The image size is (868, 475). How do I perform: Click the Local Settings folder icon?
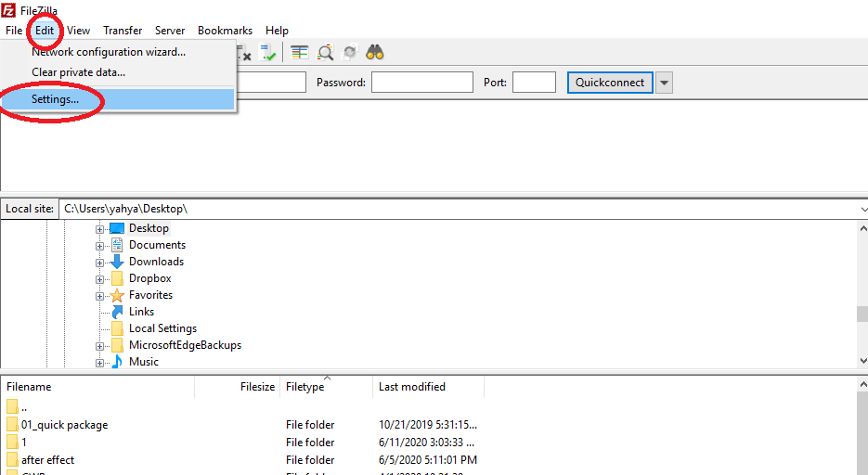pos(117,328)
